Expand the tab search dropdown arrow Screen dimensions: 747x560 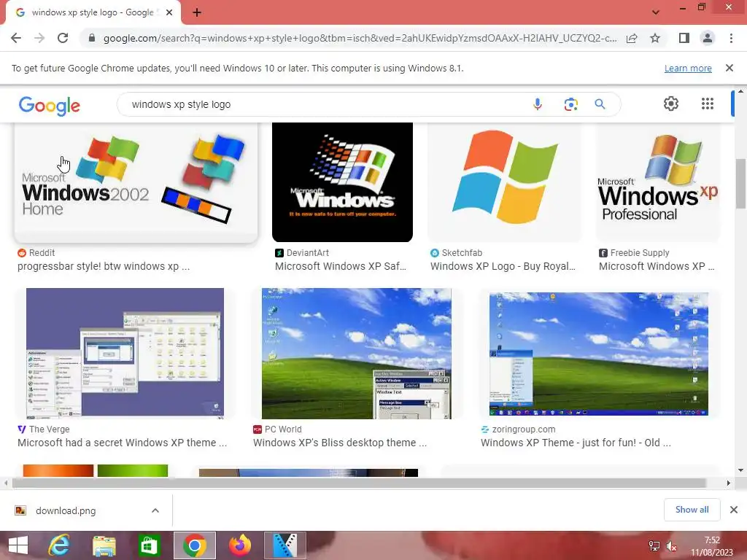[656, 12]
